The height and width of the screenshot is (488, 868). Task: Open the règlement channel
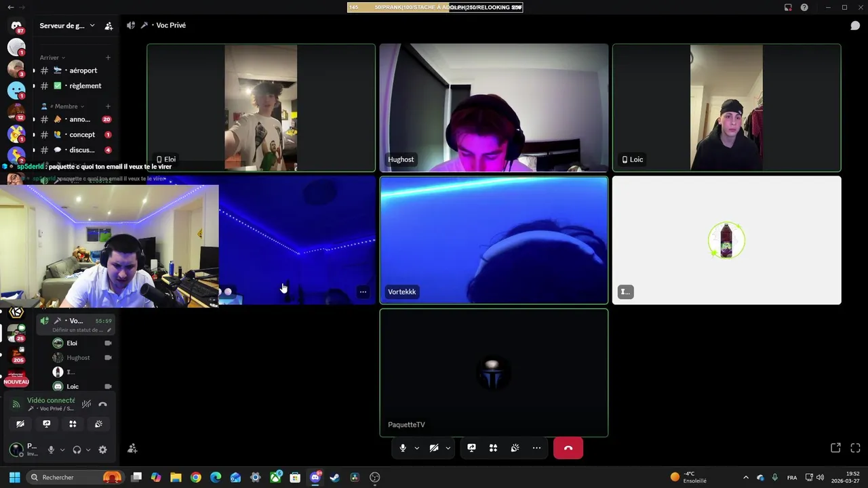[x=75, y=86]
